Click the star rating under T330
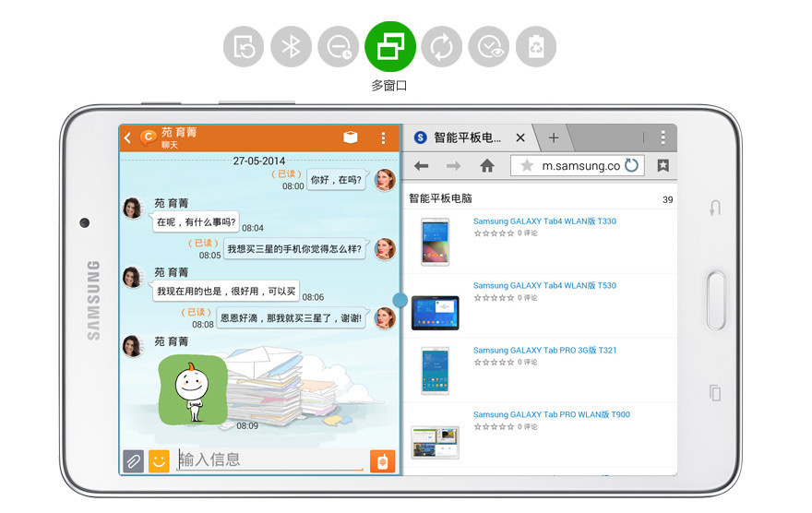 click(494, 233)
